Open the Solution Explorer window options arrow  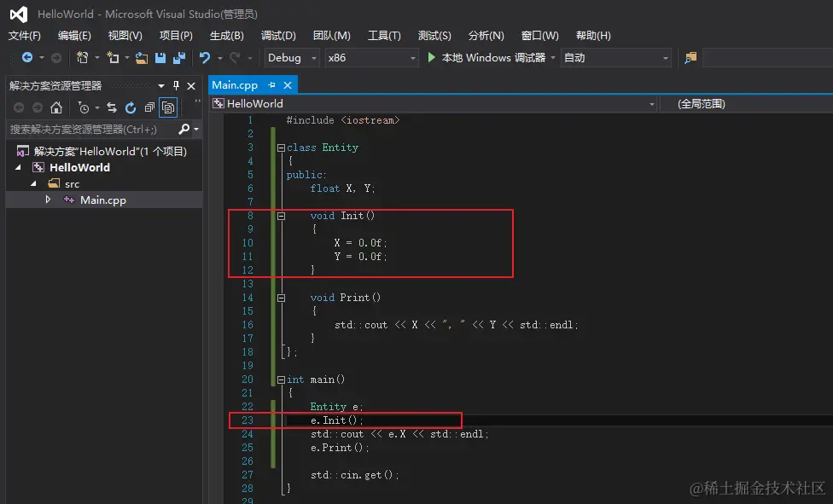pos(161,85)
